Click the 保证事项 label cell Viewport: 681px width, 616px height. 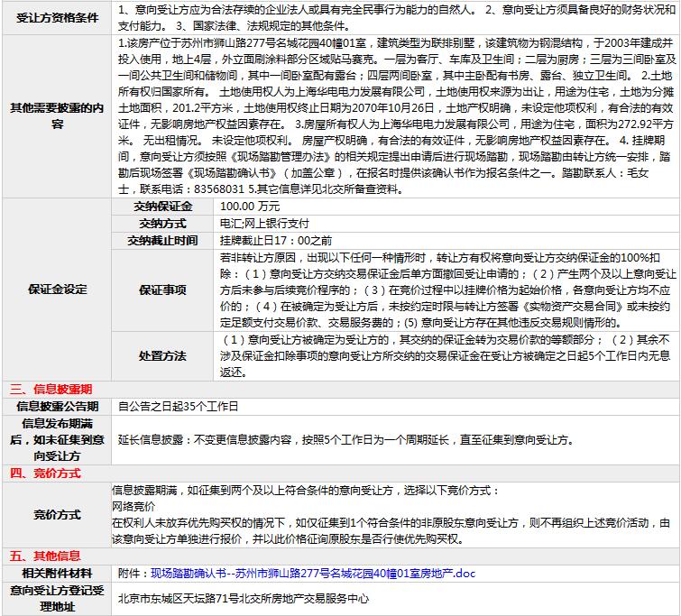tap(162, 290)
